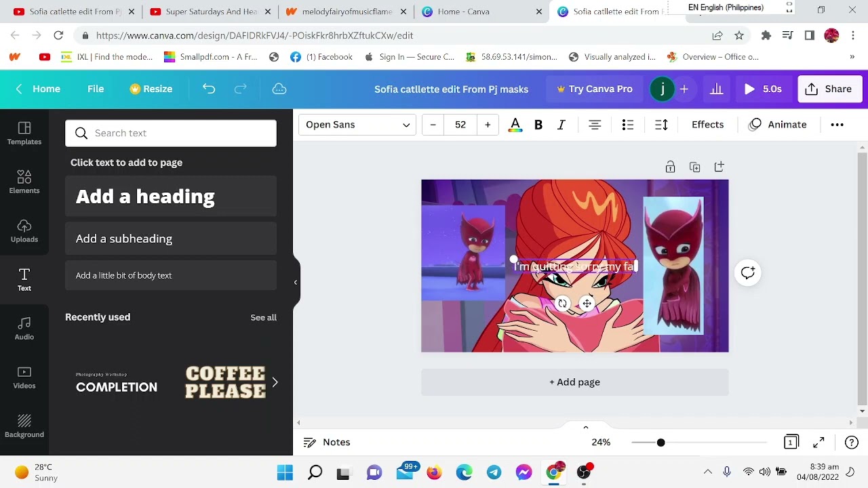The height and width of the screenshot is (488, 868).
Task: Click the Try Canva Pro button
Action: [595, 89]
